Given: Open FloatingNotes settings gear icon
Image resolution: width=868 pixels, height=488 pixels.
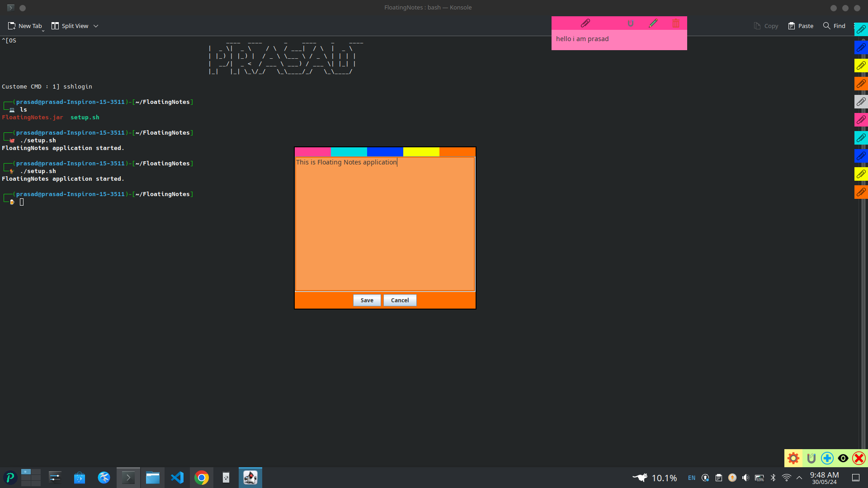Looking at the screenshot, I should [x=793, y=458].
